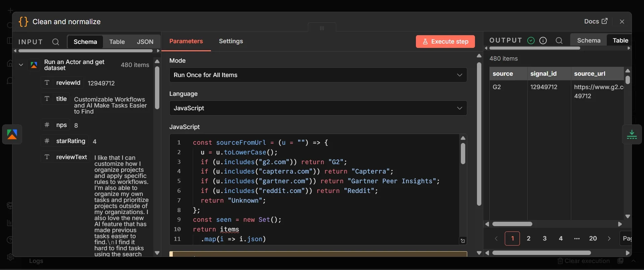The image size is (644, 270).
Task: Click next page arrow in pagination
Action: [609, 239]
